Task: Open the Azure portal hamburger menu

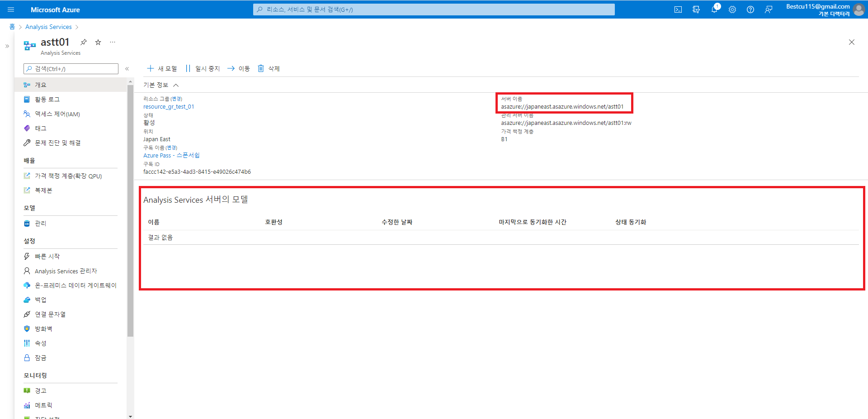Action: coord(11,10)
